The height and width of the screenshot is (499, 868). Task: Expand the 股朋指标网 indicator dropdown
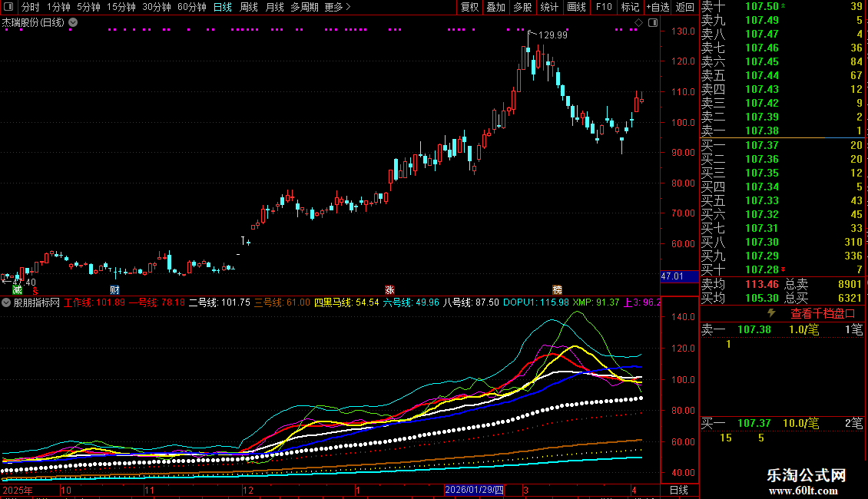[x=6, y=302]
